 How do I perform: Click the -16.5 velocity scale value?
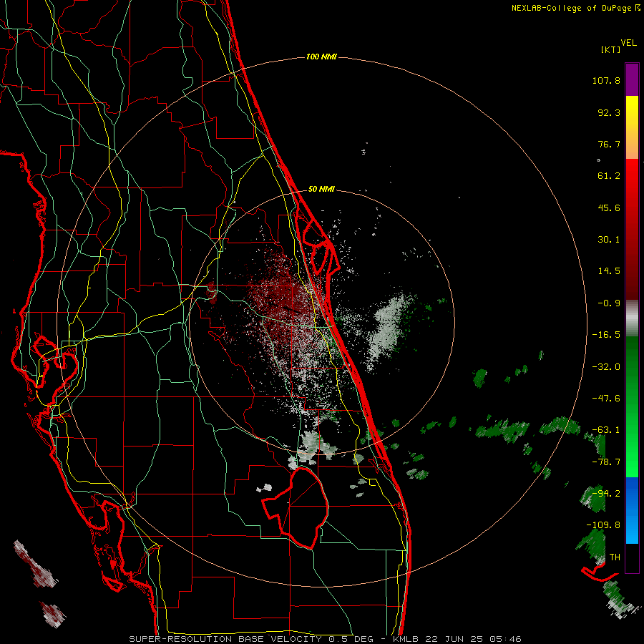(606, 335)
